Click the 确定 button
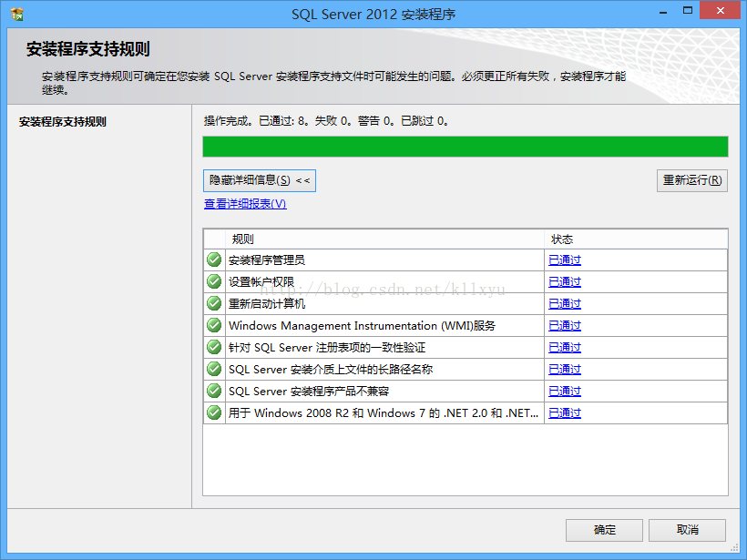Image resolution: width=747 pixels, height=560 pixels. pyautogui.click(x=604, y=530)
